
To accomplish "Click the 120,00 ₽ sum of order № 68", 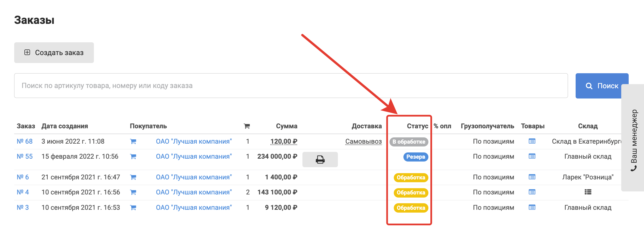I will click(x=284, y=141).
